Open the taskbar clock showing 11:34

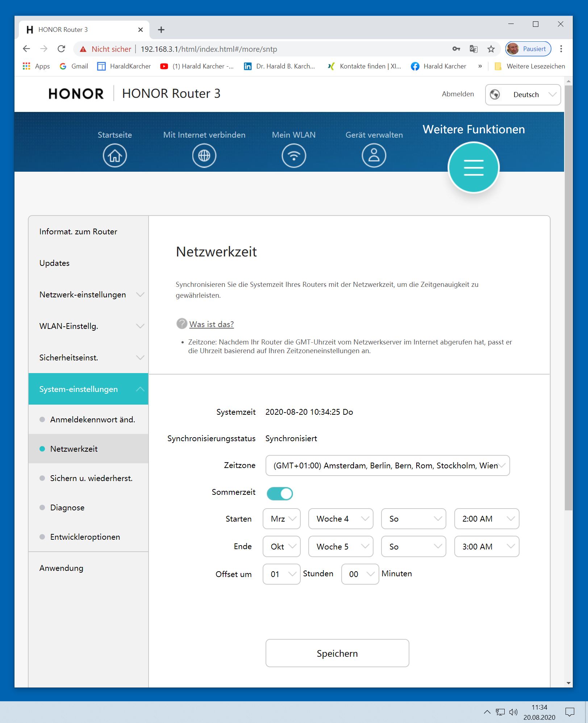tap(539, 712)
